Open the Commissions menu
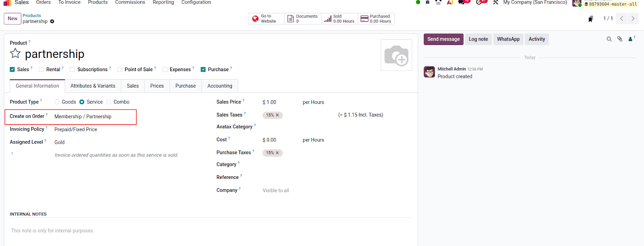Image resolution: width=644 pixels, height=246 pixels. coord(130,2)
